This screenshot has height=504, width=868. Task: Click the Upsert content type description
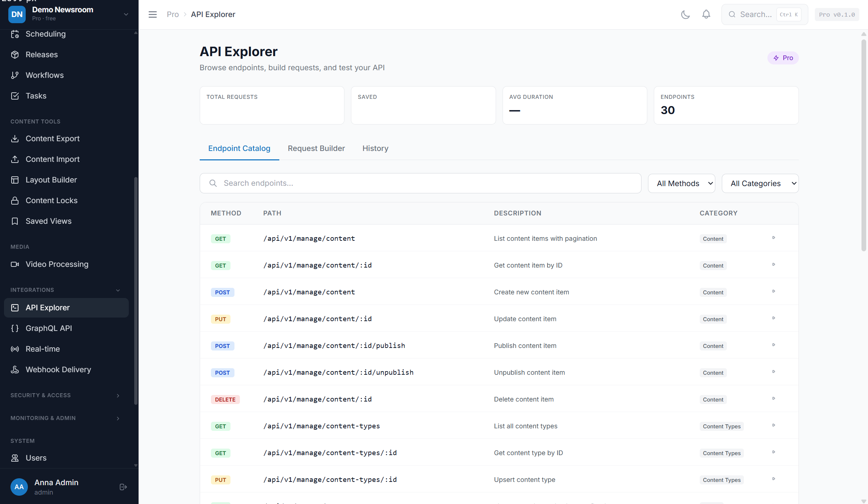[x=524, y=480]
